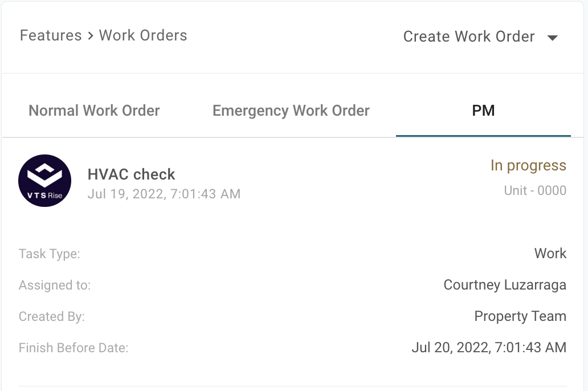Click the Work Orders breadcrumb
The height and width of the screenshot is (391, 588).
(143, 35)
